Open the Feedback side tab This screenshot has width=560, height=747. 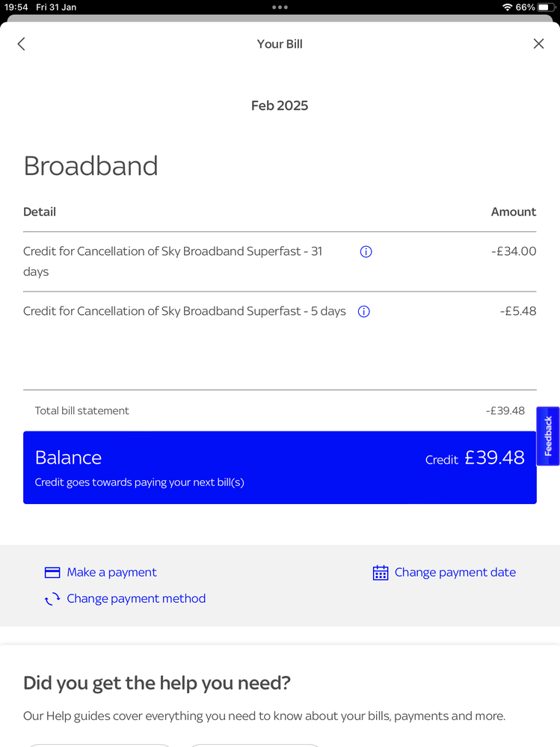pos(547,436)
